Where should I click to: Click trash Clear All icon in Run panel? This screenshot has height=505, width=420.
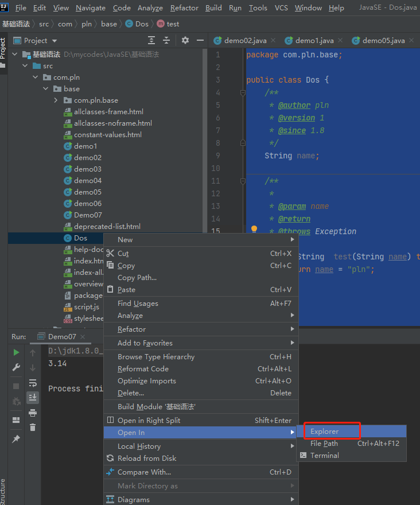pyautogui.click(x=33, y=428)
